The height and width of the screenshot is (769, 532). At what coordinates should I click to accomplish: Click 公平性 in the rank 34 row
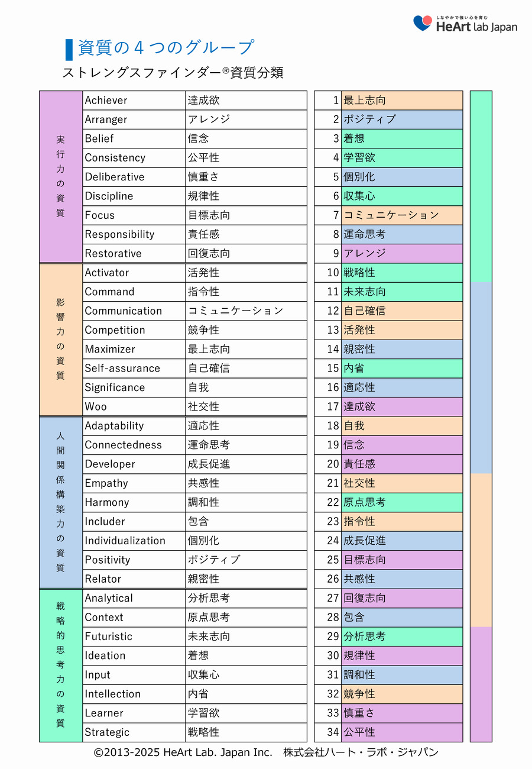click(402, 732)
